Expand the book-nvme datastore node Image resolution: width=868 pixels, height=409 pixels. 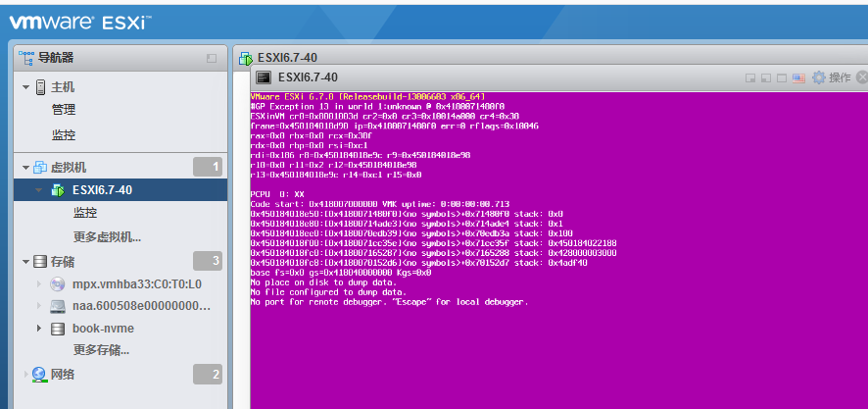click(x=39, y=329)
